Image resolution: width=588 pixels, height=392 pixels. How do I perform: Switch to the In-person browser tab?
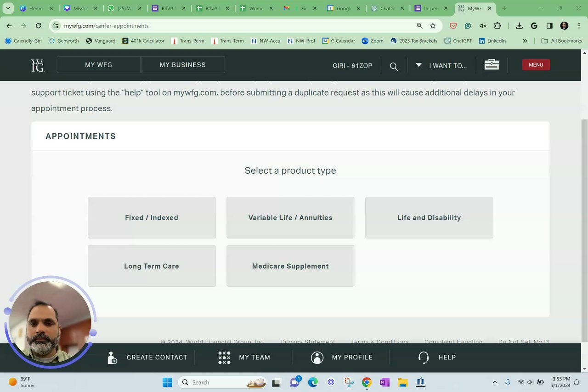click(430, 8)
